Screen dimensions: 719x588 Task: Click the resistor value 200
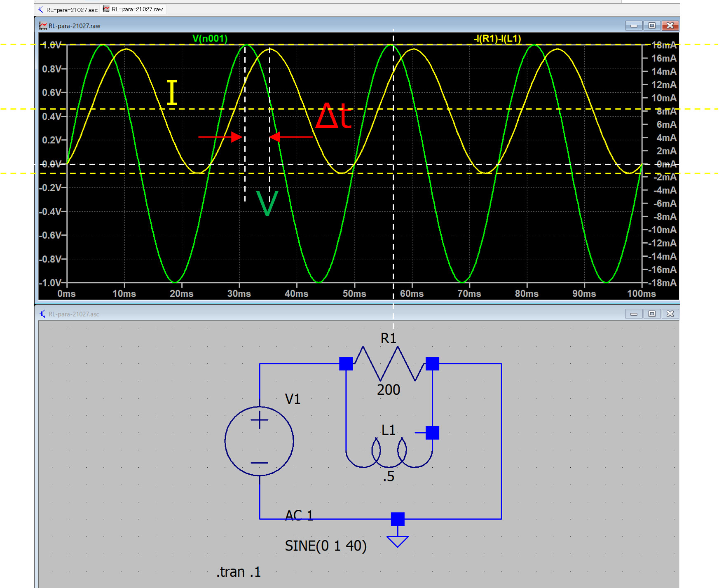coord(388,390)
